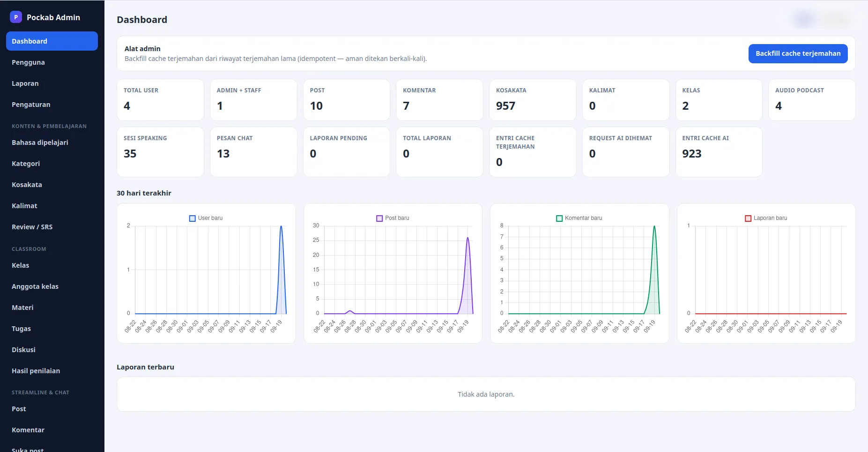This screenshot has height=452, width=868.
Task: Click the green peak in Komentar baru chart
Action: [x=654, y=226]
